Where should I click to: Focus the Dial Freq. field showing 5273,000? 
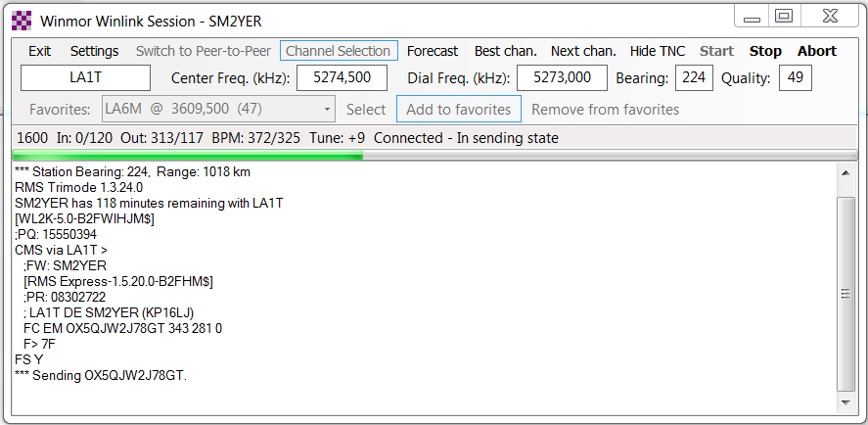[x=563, y=77]
